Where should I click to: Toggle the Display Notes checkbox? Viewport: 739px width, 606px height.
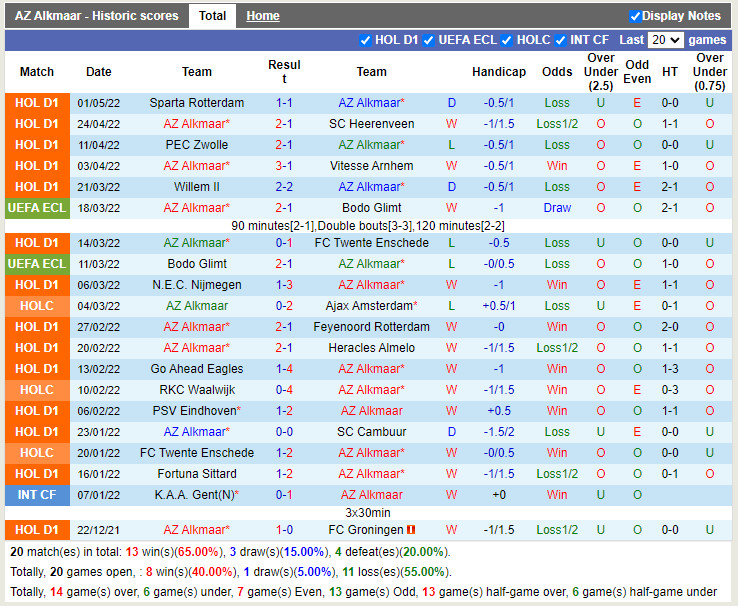click(635, 16)
